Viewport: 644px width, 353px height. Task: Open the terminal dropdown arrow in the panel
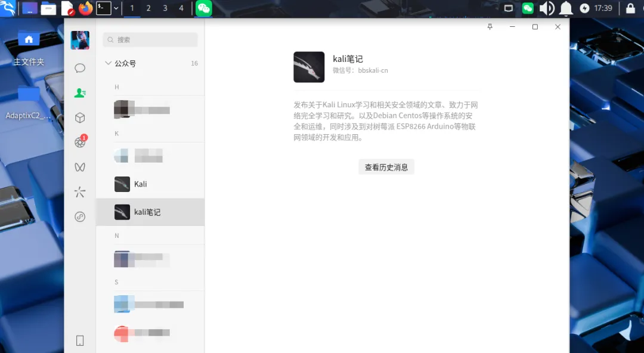tap(116, 8)
